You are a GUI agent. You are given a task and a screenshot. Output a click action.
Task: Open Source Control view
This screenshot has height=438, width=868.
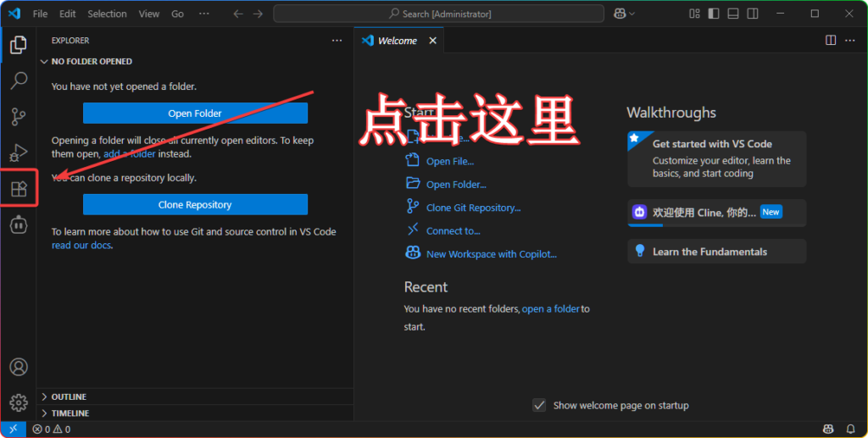19,117
